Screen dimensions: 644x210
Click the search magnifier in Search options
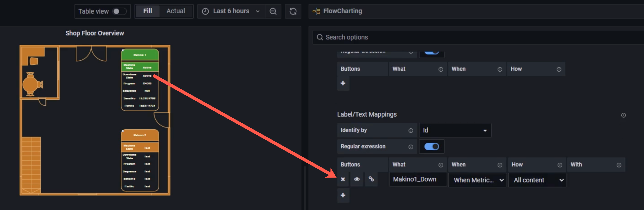(320, 37)
